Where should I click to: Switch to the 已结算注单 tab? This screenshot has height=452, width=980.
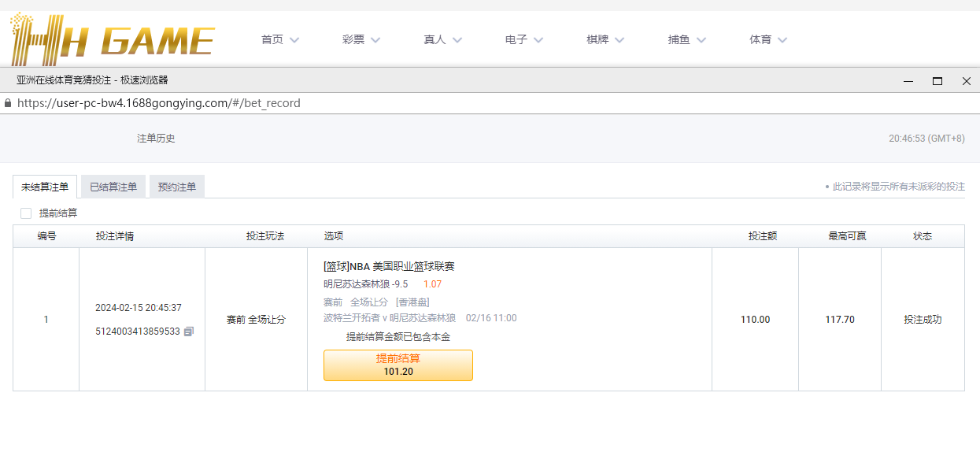pos(113,187)
